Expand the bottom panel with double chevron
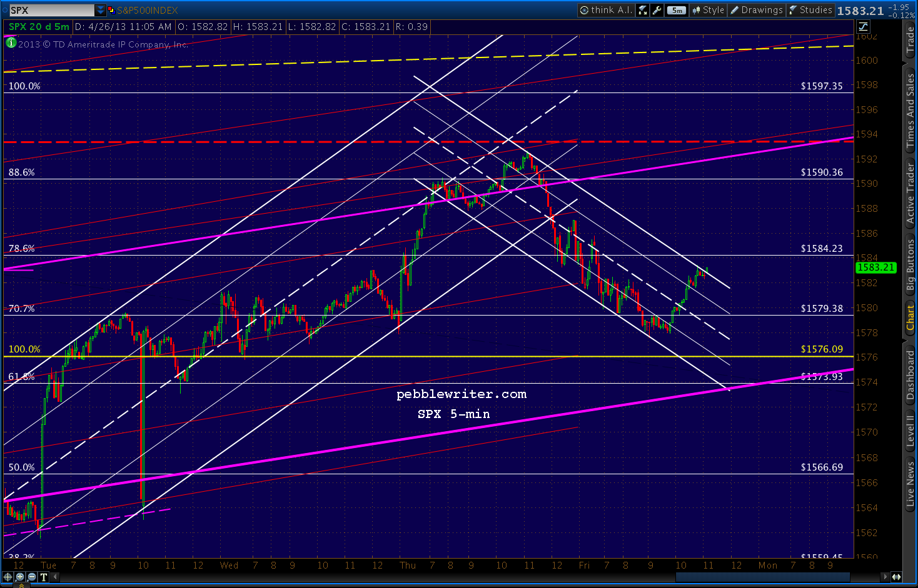The height and width of the screenshot is (588, 918). click(x=23, y=586)
